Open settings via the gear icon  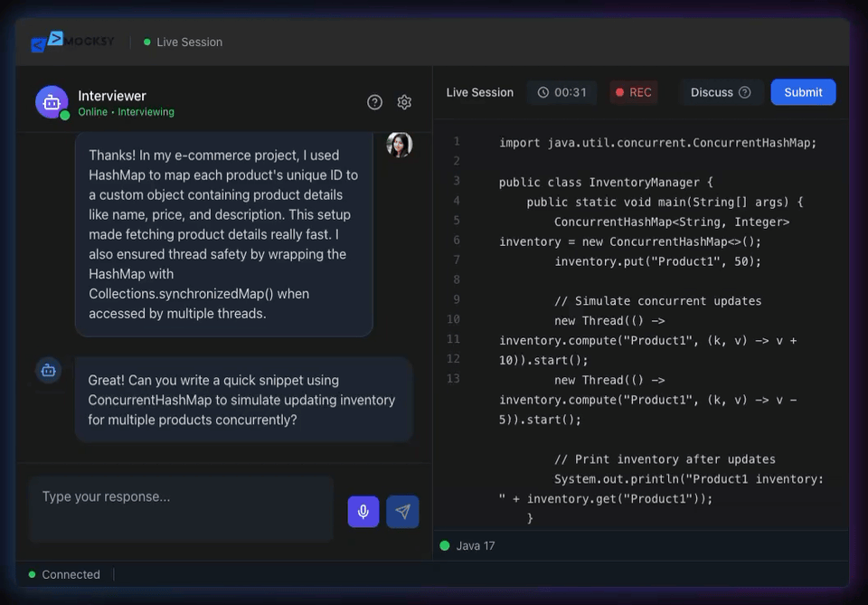coord(404,102)
